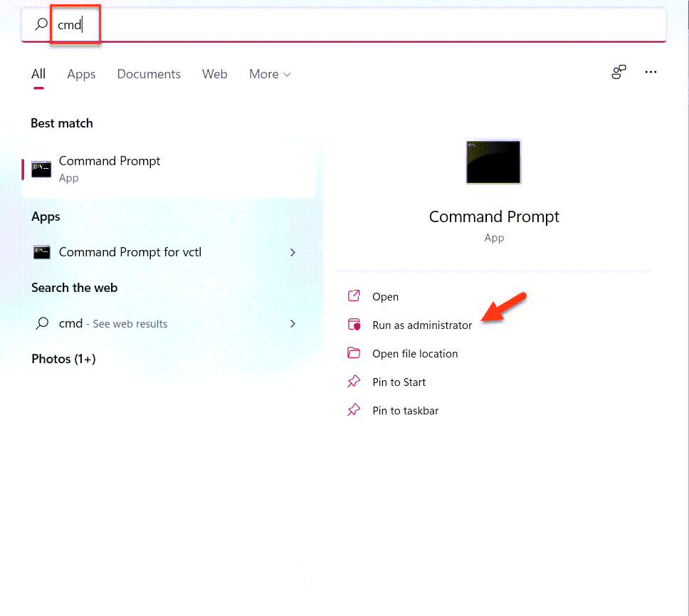
Task: Open the three-dot more options menu
Action: (x=651, y=73)
